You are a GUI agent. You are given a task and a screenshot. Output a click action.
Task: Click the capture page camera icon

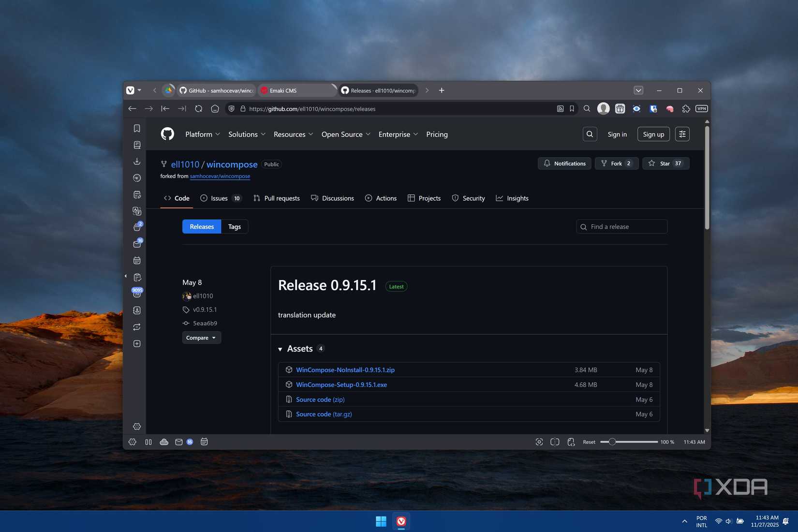pyautogui.click(x=539, y=442)
